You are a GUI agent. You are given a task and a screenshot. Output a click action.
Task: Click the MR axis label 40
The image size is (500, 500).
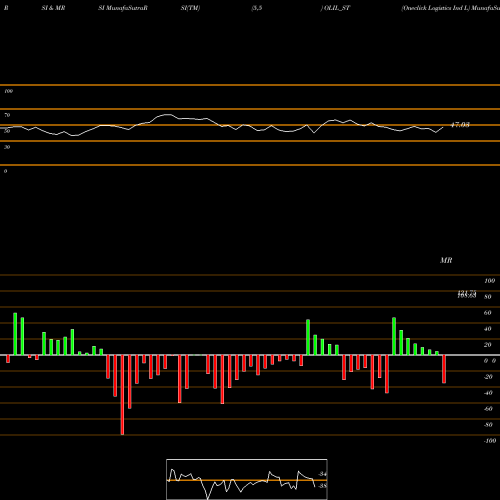pos(487,329)
